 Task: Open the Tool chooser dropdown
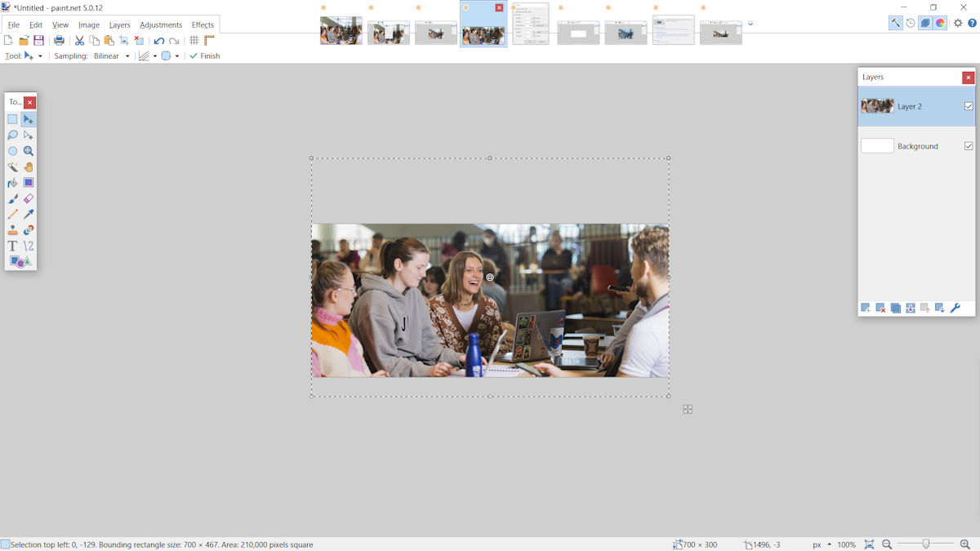pyautogui.click(x=33, y=56)
